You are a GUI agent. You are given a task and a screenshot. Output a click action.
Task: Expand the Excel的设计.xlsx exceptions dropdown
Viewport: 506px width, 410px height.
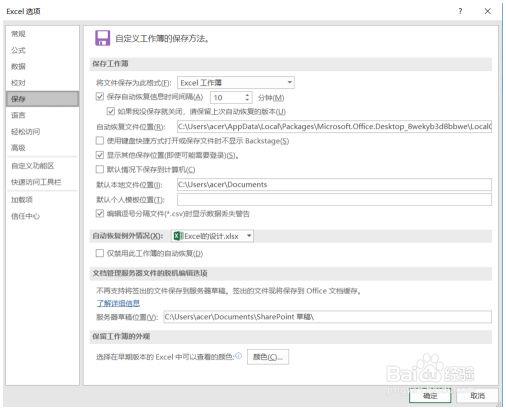pos(212,236)
